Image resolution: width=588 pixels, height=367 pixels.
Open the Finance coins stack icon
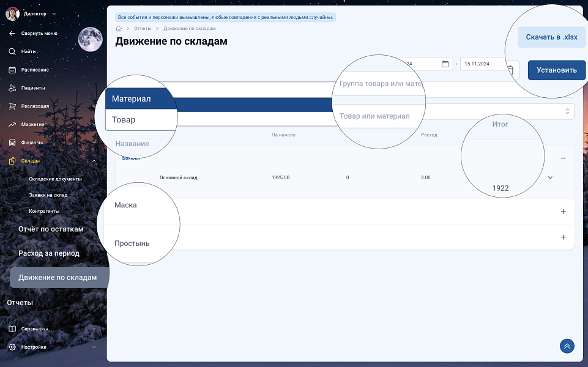click(12, 143)
